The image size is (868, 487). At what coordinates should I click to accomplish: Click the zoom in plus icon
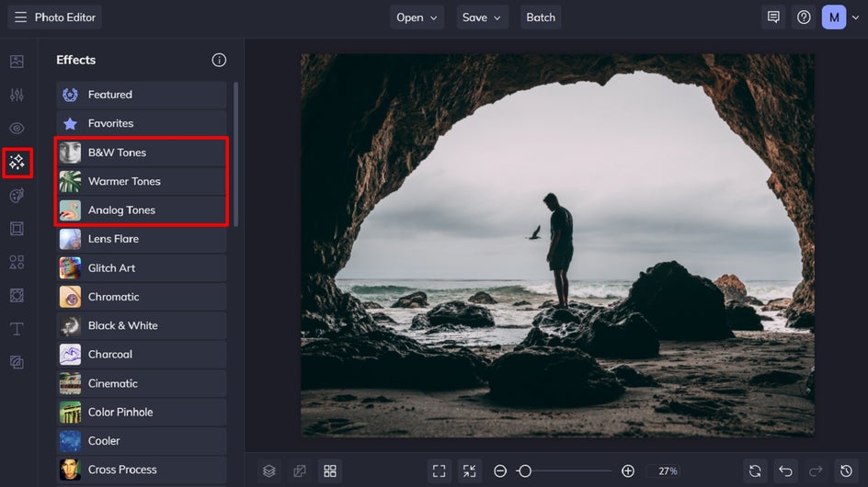click(628, 471)
